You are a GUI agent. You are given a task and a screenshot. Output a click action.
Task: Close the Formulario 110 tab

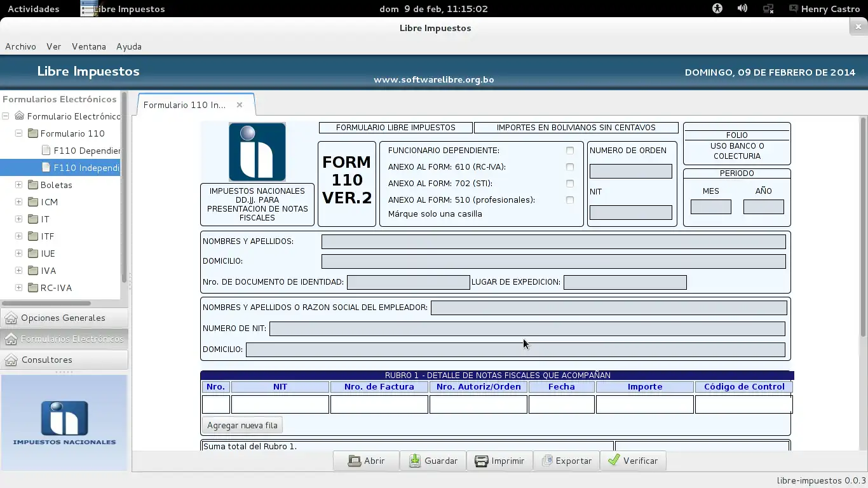(x=240, y=105)
